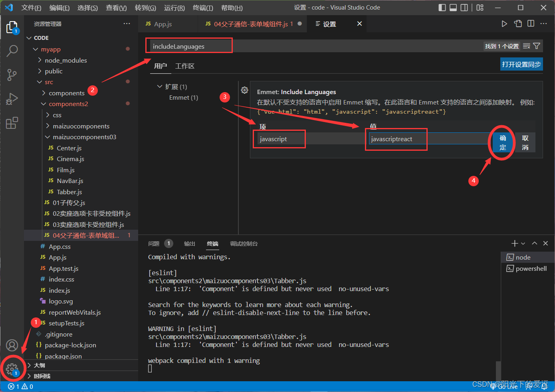Screen dimensions: 555x392
Task: Switch to the 输出 panel tab
Action: [190, 244]
